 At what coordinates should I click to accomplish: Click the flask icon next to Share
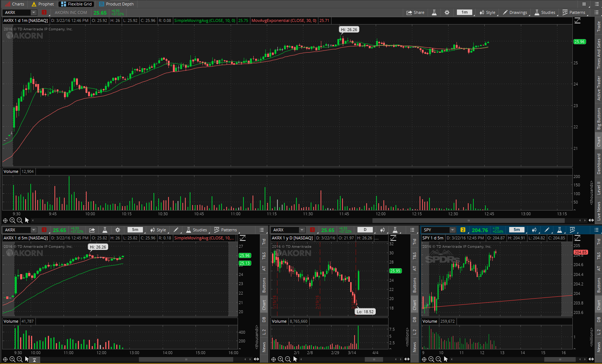pyautogui.click(x=434, y=12)
